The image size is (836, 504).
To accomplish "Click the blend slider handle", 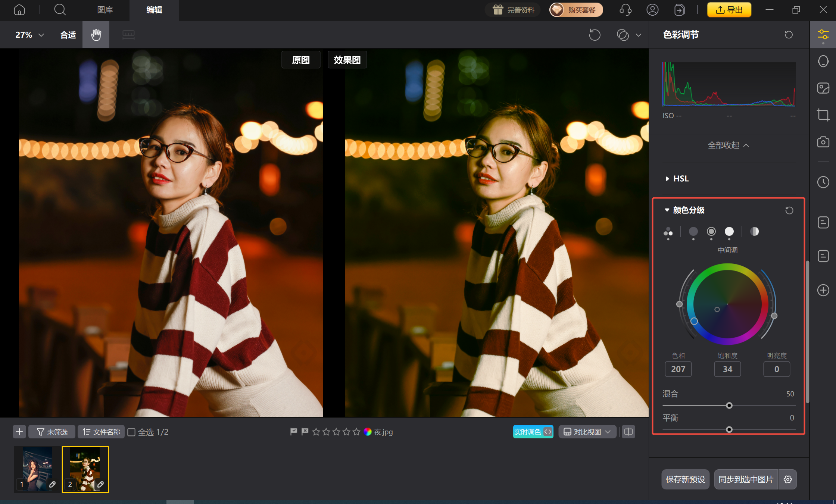I will 729,406.
